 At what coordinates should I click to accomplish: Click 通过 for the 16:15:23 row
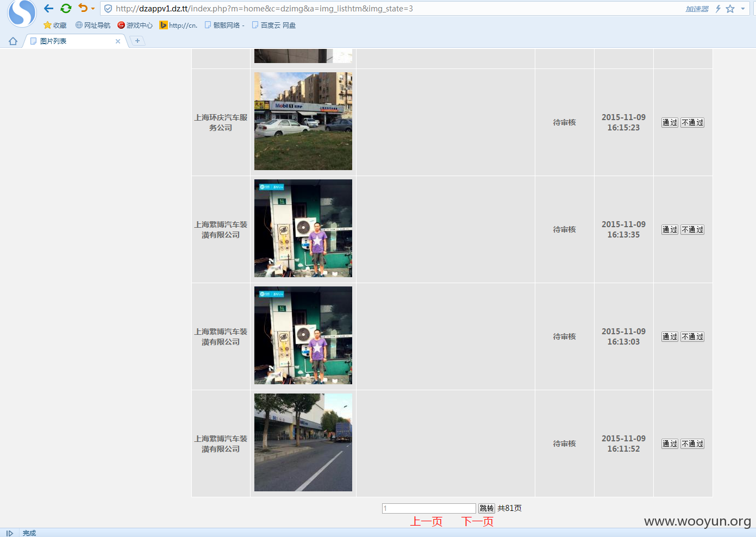point(670,123)
